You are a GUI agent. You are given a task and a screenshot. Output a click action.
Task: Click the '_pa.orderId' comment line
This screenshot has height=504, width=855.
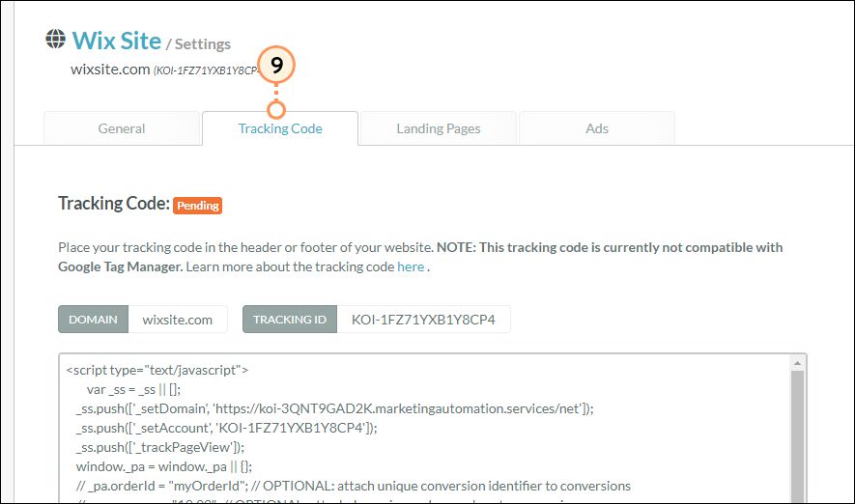tap(354, 486)
